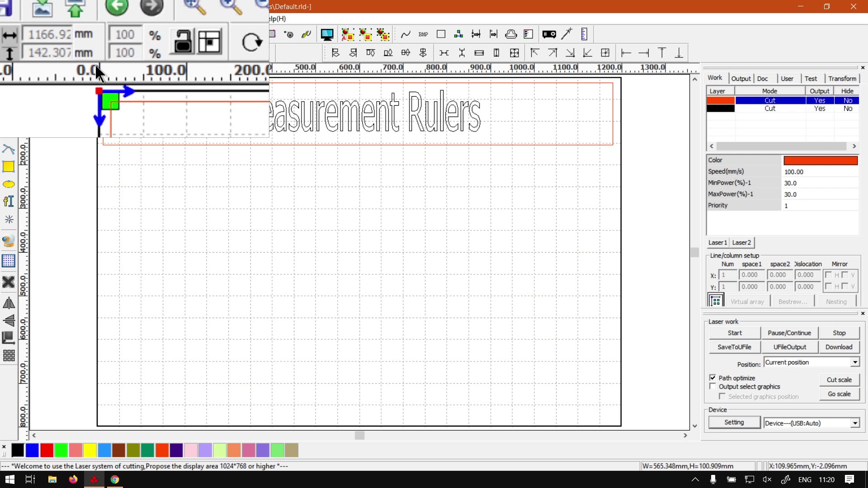Open the Device USB:Auto dropdown
Image resolution: width=868 pixels, height=488 pixels.
(855, 423)
